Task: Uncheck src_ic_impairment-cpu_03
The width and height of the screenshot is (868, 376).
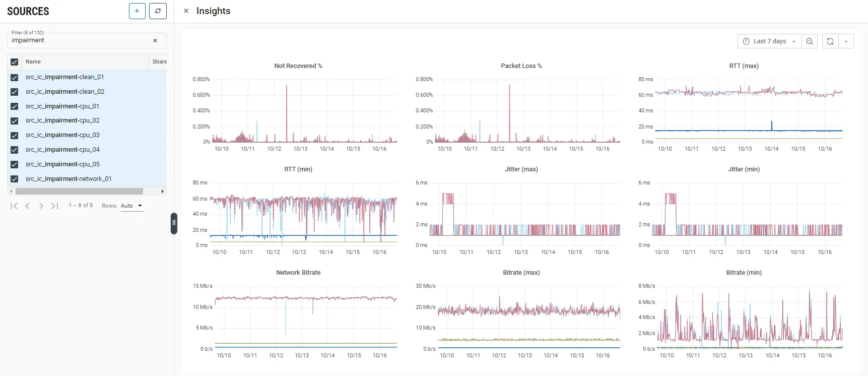Action: point(14,136)
